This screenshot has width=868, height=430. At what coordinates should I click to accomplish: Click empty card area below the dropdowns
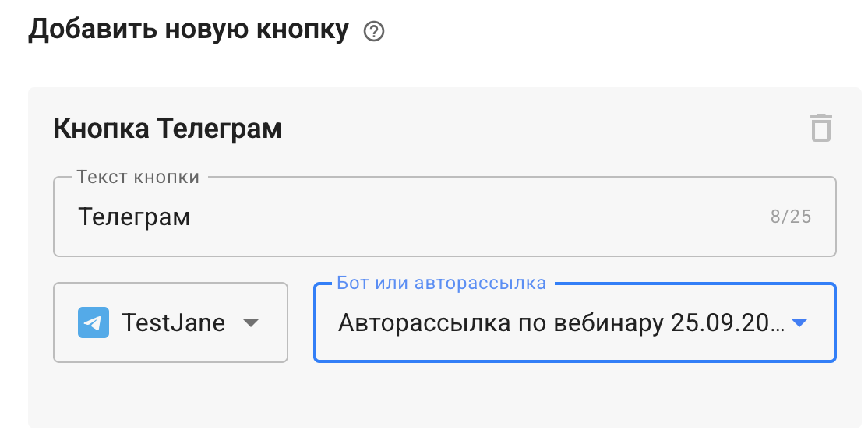click(x=444, y=396)
